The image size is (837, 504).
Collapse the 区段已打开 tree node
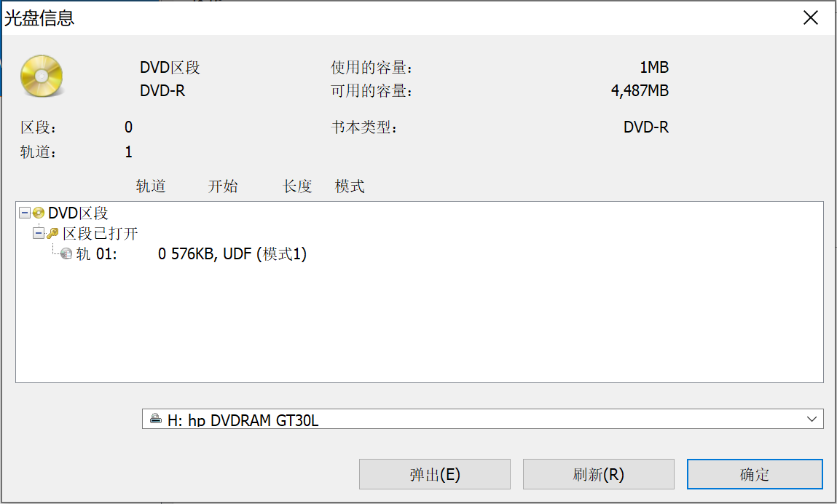[x=39, y=233]
